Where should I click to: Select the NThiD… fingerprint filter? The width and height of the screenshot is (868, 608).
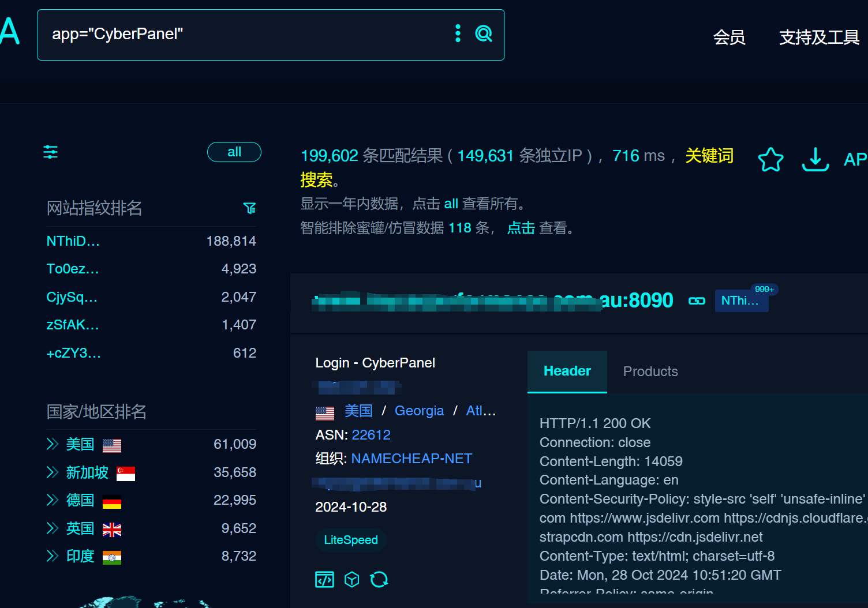pos(73,241)
